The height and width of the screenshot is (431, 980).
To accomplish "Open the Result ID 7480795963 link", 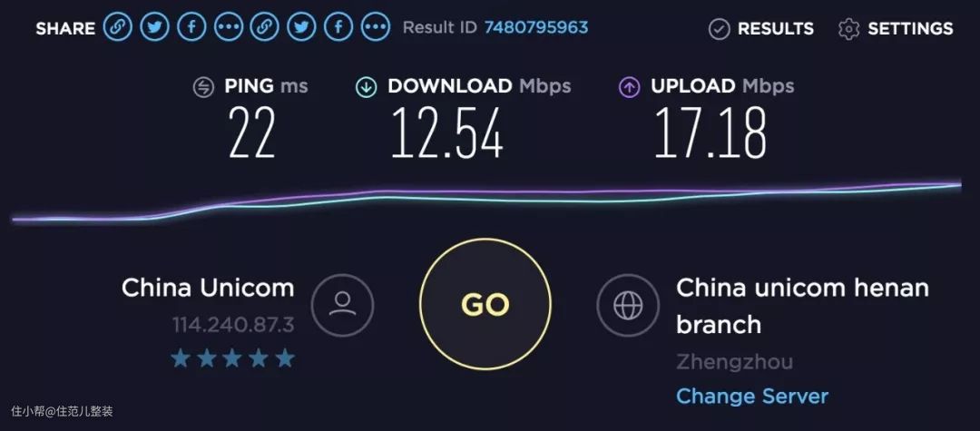I will (536, 27).
